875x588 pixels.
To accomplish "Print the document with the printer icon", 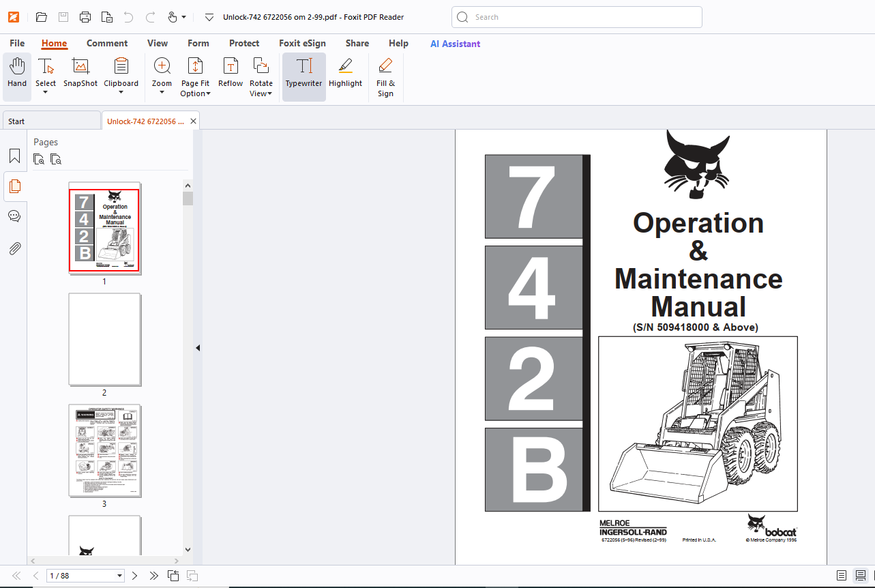I will pyautogui.click(x=85, y=17).
